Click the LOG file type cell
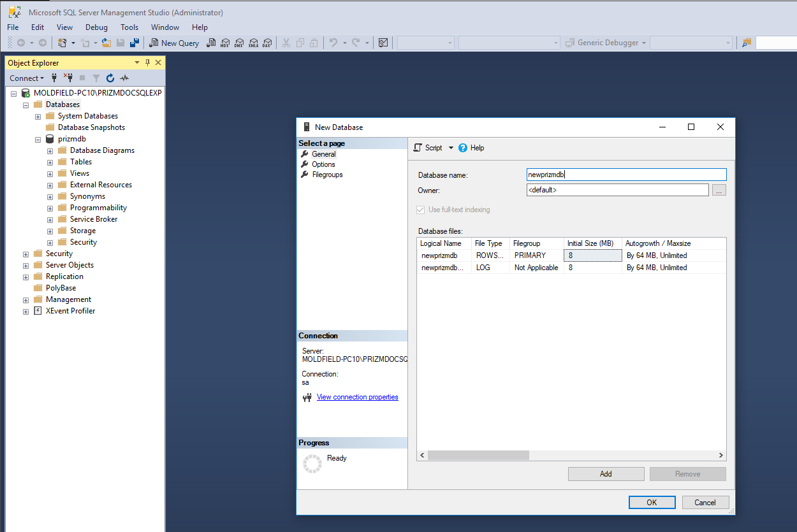Viewport: 797px width, 532px height. (x=490, y=268)
